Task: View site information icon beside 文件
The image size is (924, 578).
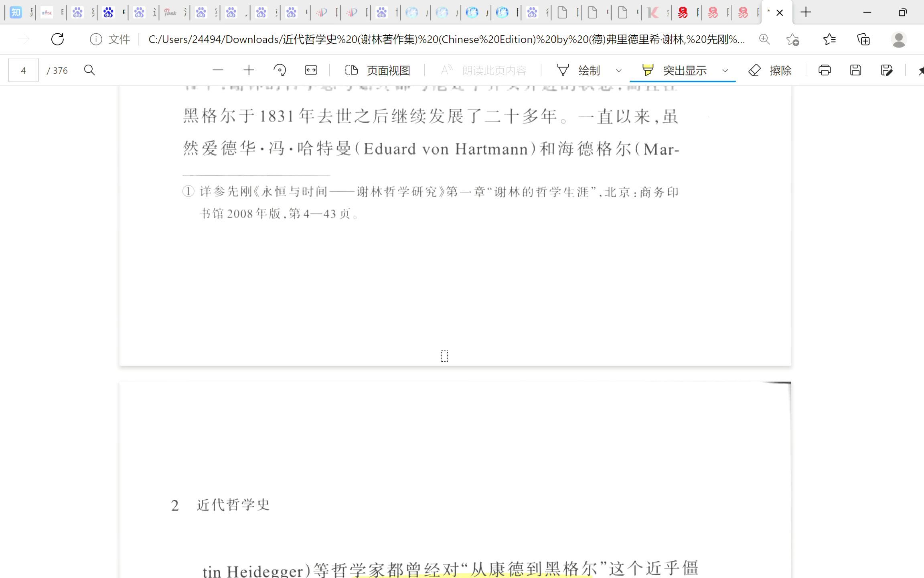Action: (x=96, y=39)
